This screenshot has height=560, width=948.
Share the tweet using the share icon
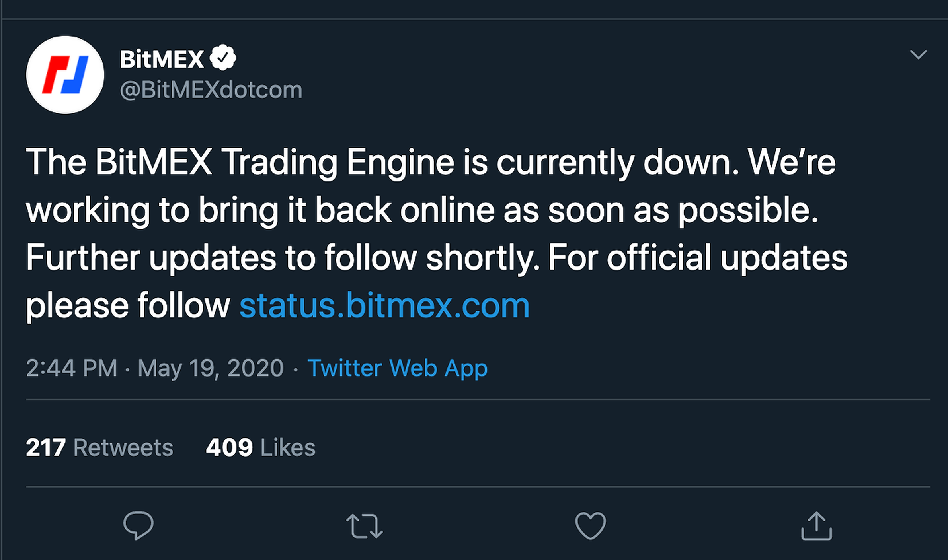point(816,526)
